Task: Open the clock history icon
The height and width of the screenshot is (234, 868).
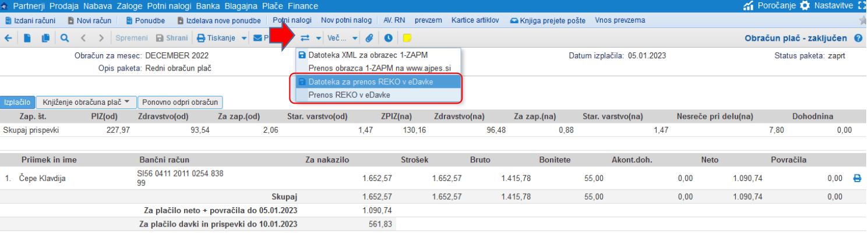Action: [x=388, y=38]
